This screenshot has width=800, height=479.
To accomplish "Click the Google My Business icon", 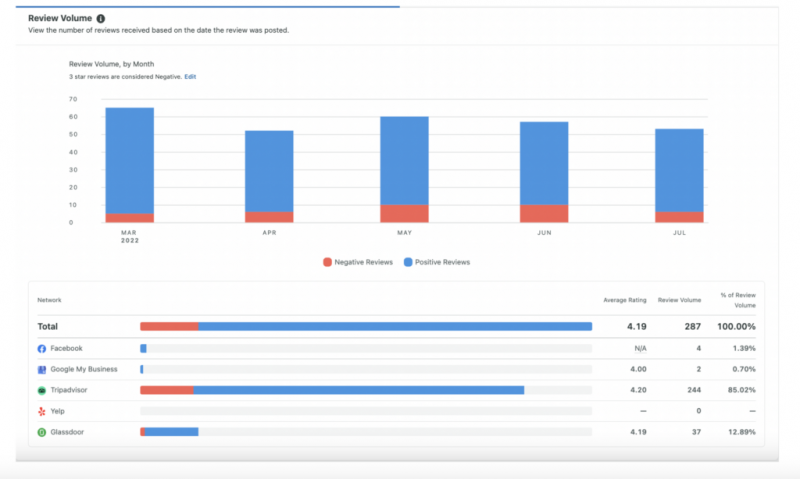I will [42, 370].
